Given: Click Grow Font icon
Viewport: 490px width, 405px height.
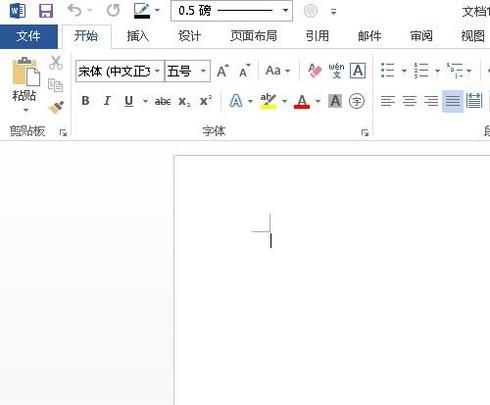Looking at the screenshot, I should tap(223, 71).
